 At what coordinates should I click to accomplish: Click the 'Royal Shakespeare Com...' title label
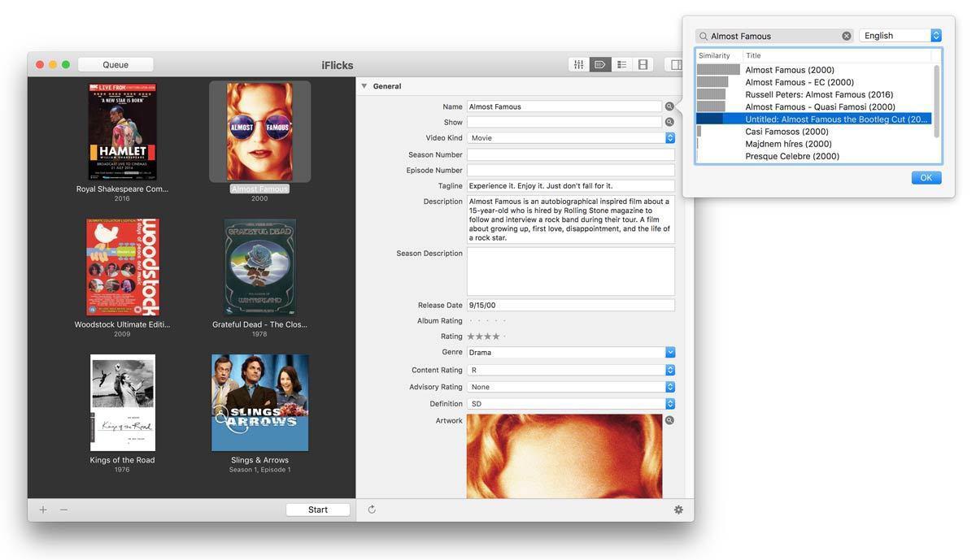pos(123,189)
